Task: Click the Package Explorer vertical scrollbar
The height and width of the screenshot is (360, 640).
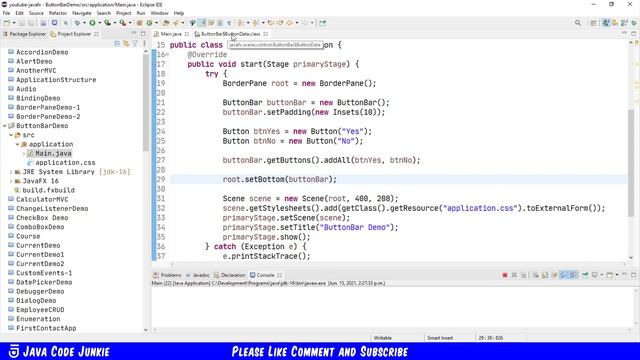Action: (146, 102)
